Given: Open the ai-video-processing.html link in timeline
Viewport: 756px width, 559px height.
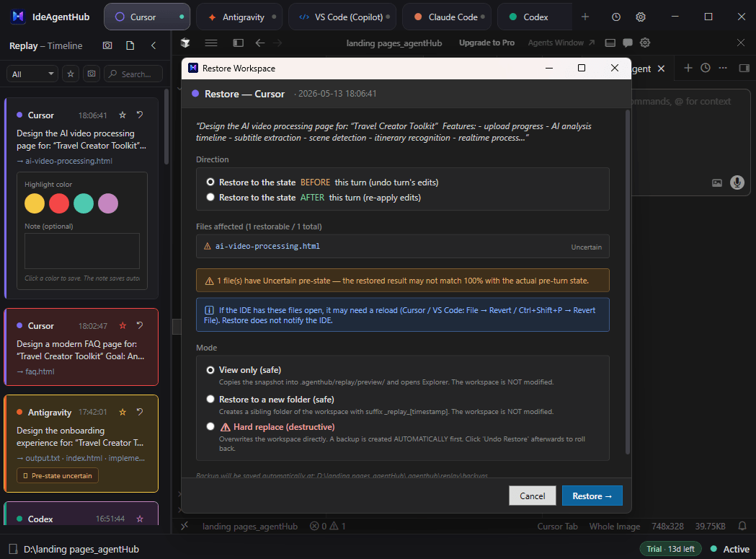Looking at the screenshot, I should [68, 161].
